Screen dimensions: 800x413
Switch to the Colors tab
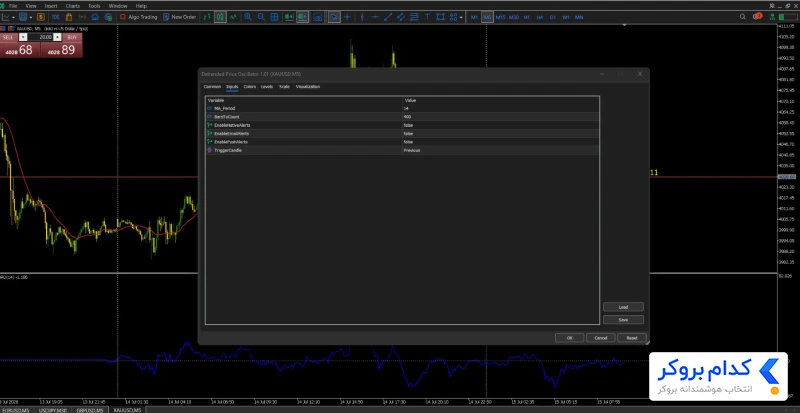249,87
